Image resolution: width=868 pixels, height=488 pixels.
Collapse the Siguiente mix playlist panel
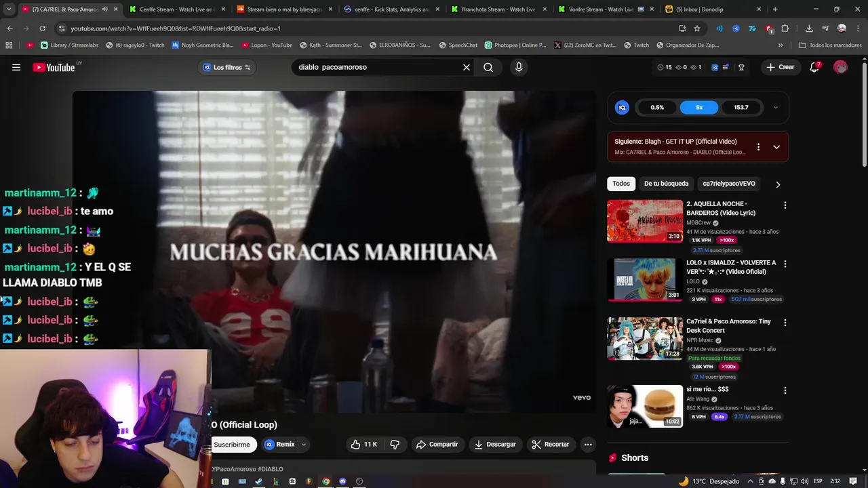(776, 147)
